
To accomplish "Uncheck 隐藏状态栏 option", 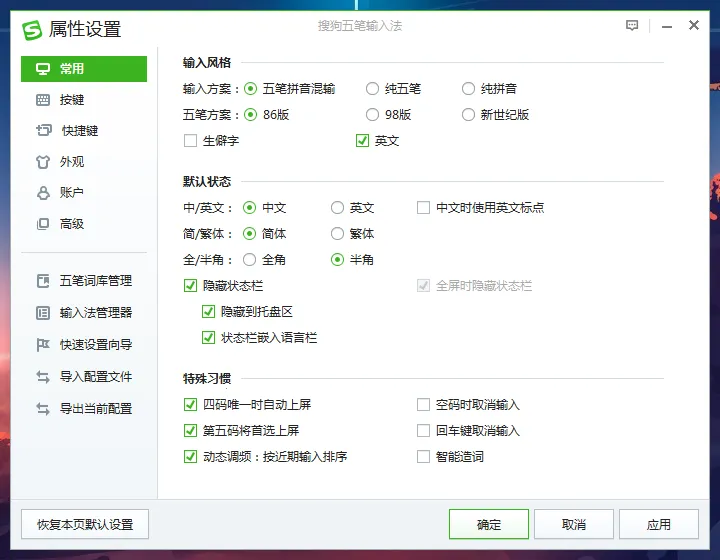I will pos(191,286).
